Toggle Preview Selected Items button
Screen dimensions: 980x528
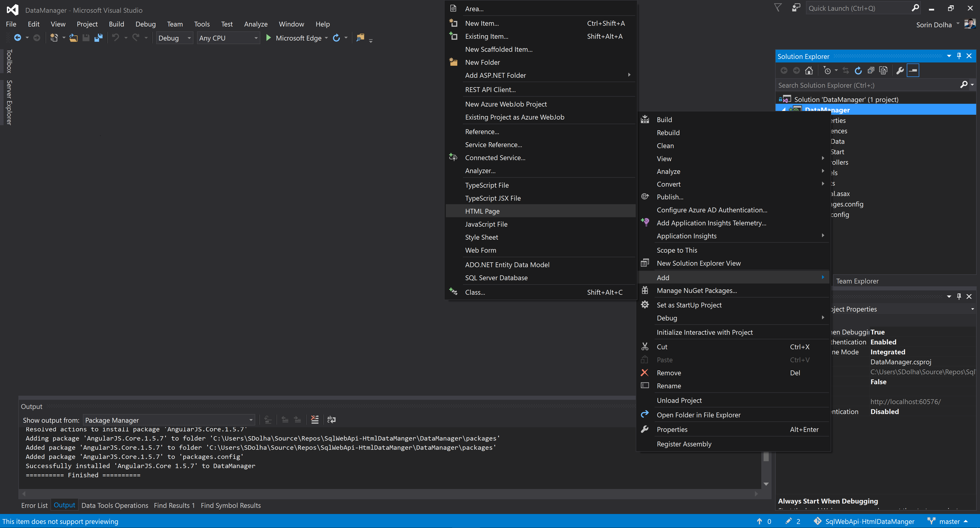click(913, 70)
